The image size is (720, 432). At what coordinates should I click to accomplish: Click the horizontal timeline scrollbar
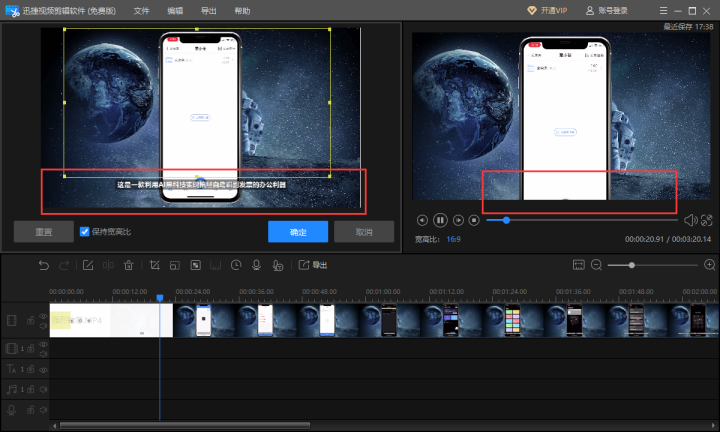click(x=185, y=426)
